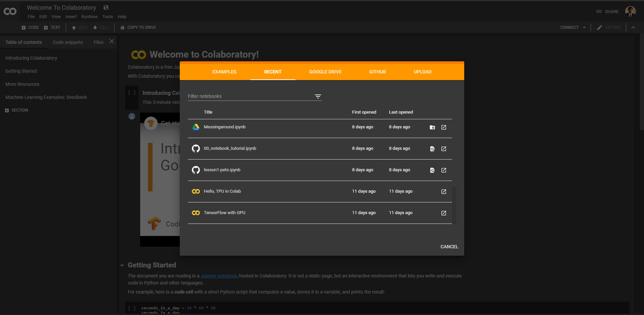The image size is (644, 315).
Task: Click the recent notebooks list scrollbar
Action: pyautogui.click(x=454, y=205)
